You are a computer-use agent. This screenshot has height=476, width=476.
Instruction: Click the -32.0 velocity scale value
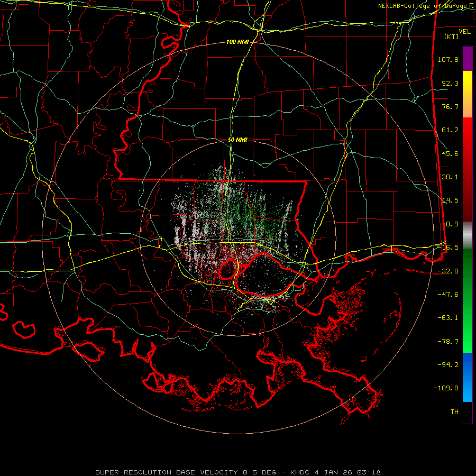click(x=448, y=271)
